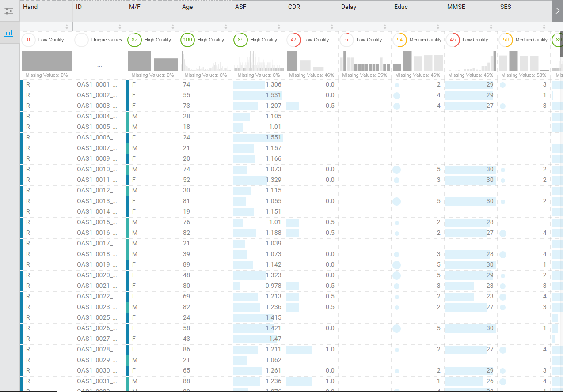Select ID cell OAS1_0020_...
This screenshot has width=563, height=392.
coord(97,275)
